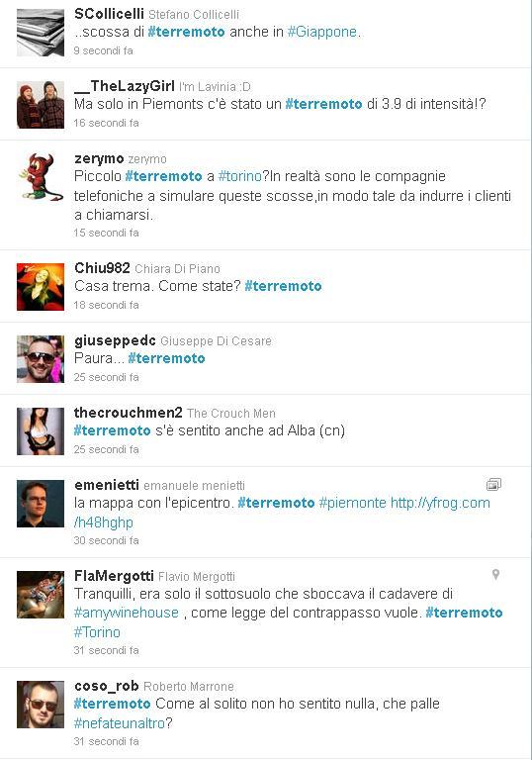Screen dimensions: 532x760
Task: Click the FlaMergotti username
Action: coord(114,576)
